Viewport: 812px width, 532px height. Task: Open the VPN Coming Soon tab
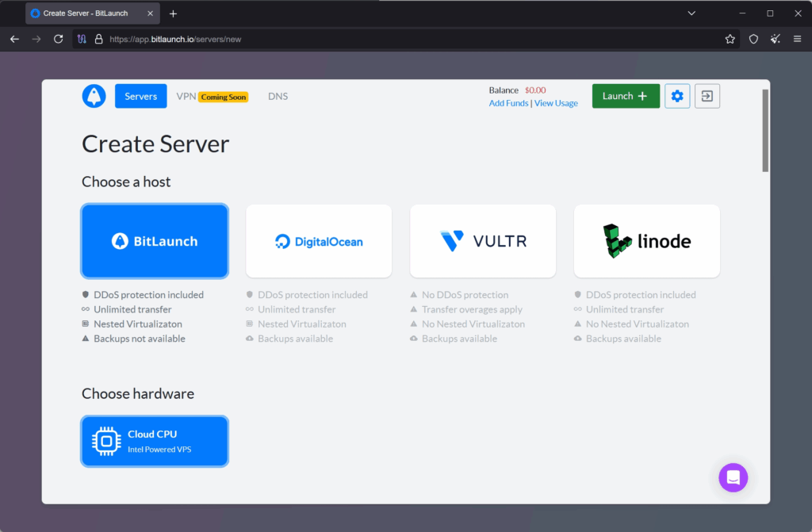click(213, 97)
